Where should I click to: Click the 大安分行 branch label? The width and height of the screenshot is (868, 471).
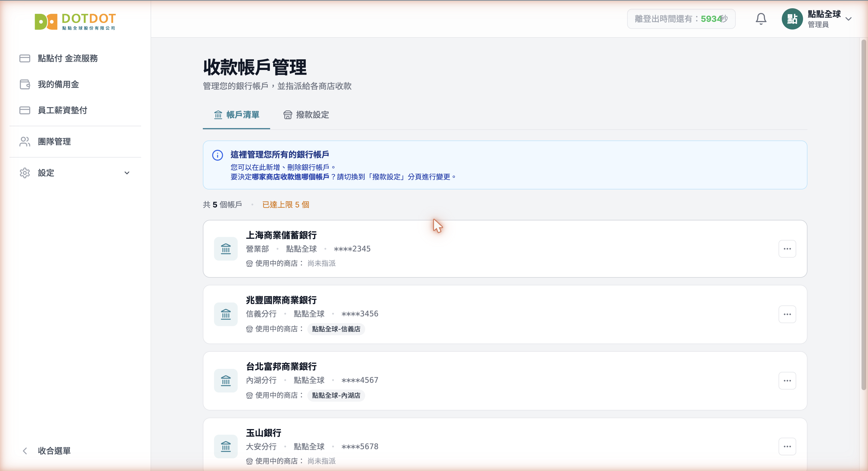point(261,447)
